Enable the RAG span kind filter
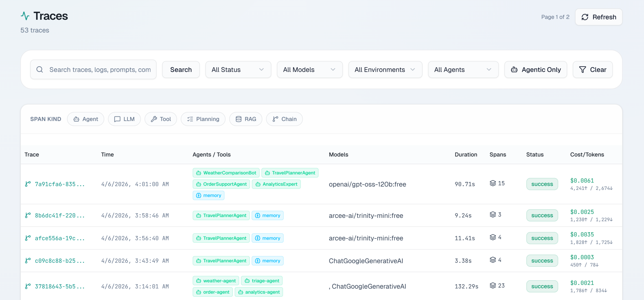 pos(246,119)
